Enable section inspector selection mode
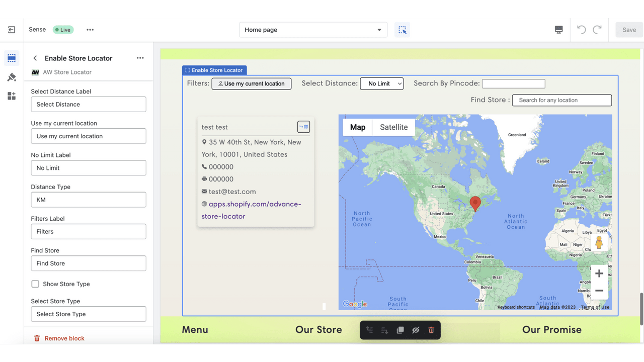The width and height of the screenshot is (644, 362). click(402, 30)
